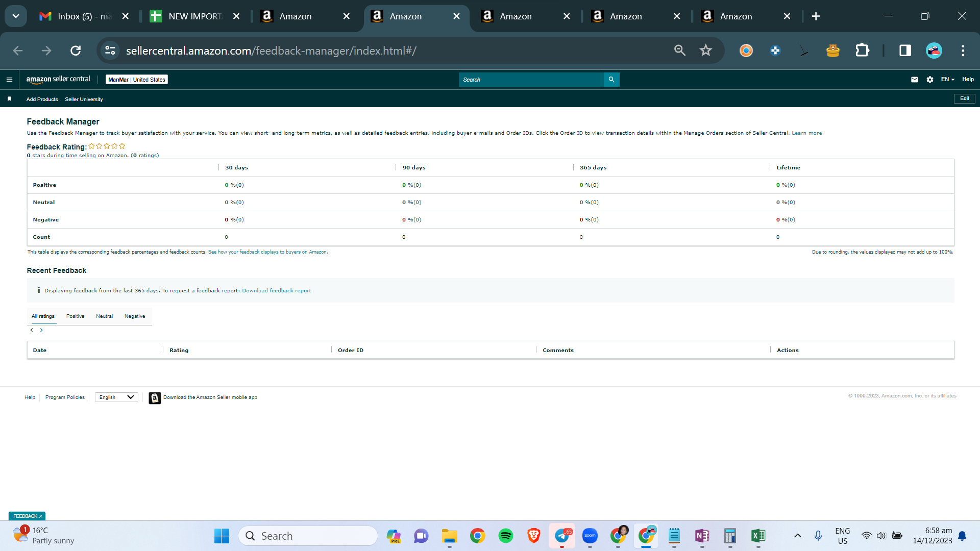Screen dimensions: 980x551
Task: Switch to the NEW IMPORT browser tab
Action: [x=195, y=16]
